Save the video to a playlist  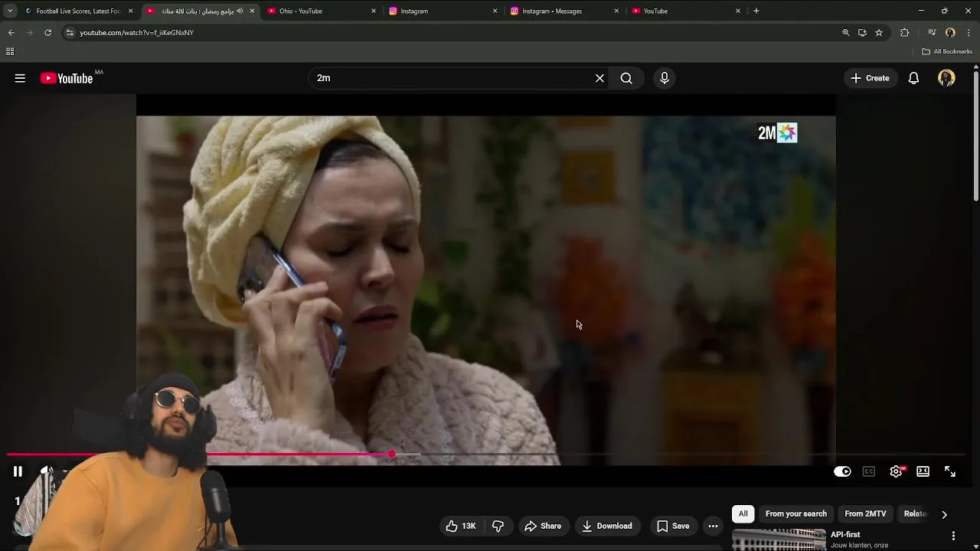[673, 526]
